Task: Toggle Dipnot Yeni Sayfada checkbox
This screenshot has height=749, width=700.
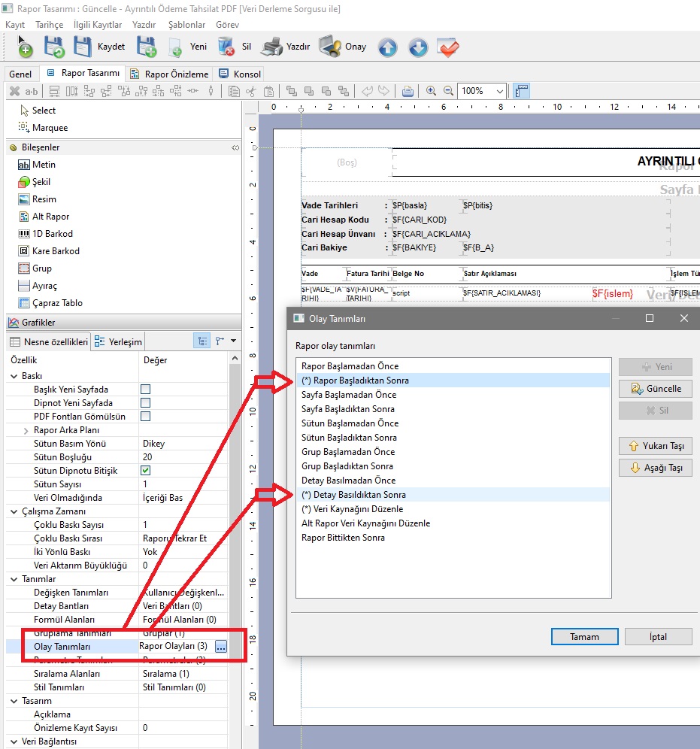Action: coord(146,403)
